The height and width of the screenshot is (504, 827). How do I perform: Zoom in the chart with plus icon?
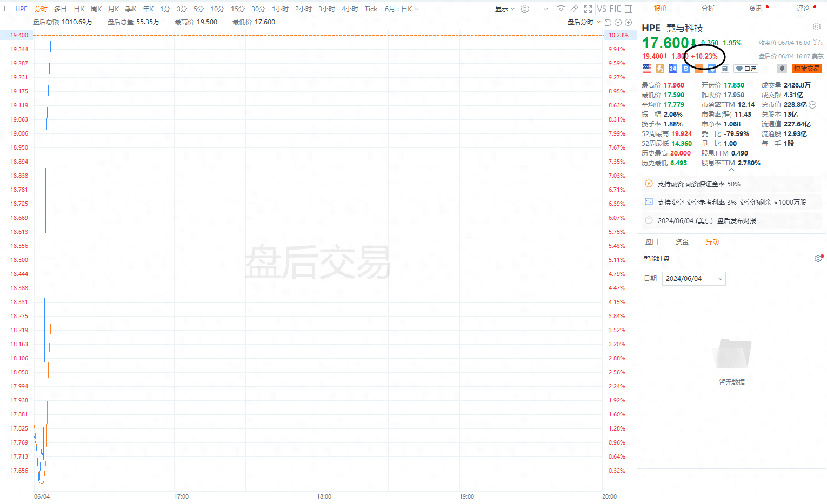tap(628, 22)
